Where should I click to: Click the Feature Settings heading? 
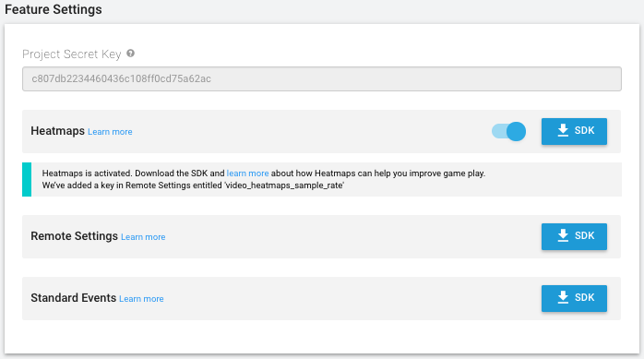coord(54,9)
